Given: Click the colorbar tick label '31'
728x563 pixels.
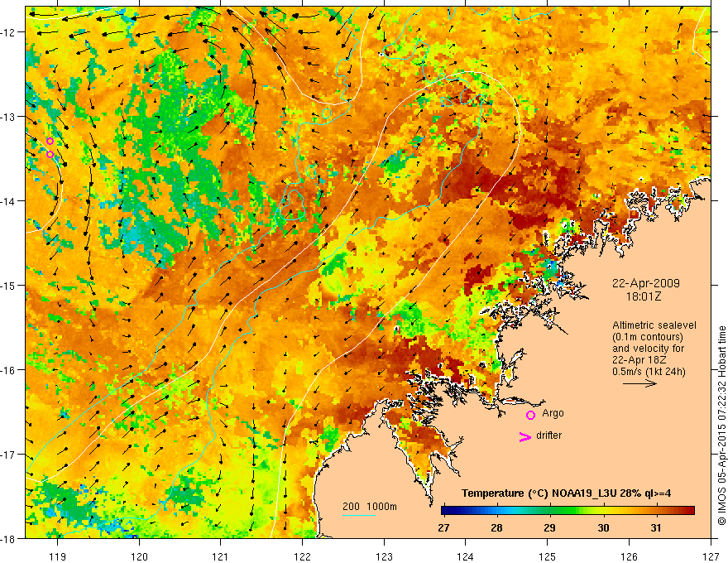Looking at the screenshot, I should [x=655, y=528].
